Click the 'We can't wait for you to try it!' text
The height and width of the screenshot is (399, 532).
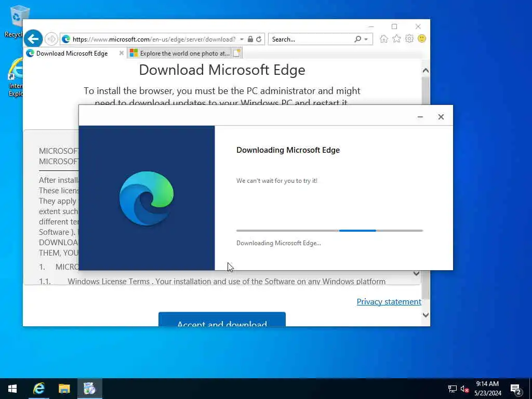[276, 181]
